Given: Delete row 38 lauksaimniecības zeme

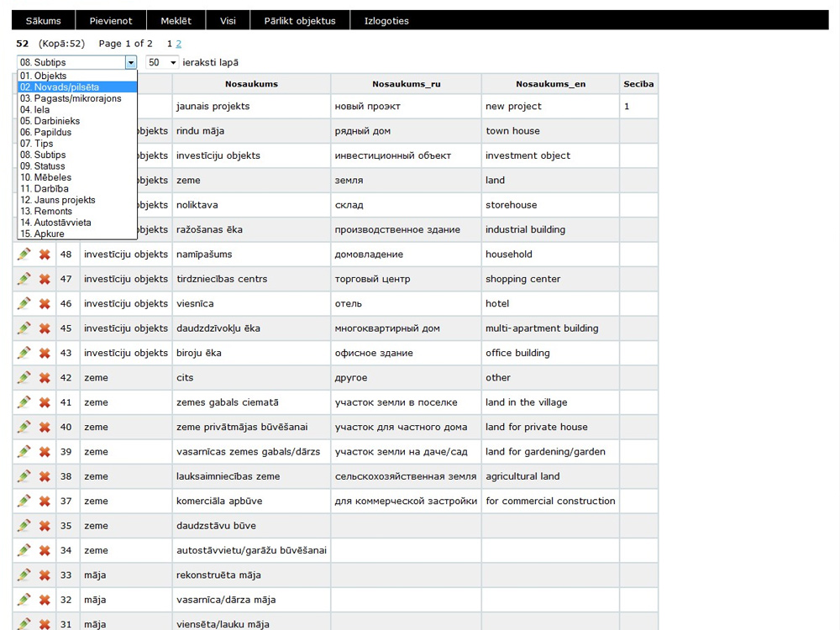Looking at the screenshot, I should pyautogui.click(x=45, y=476).
